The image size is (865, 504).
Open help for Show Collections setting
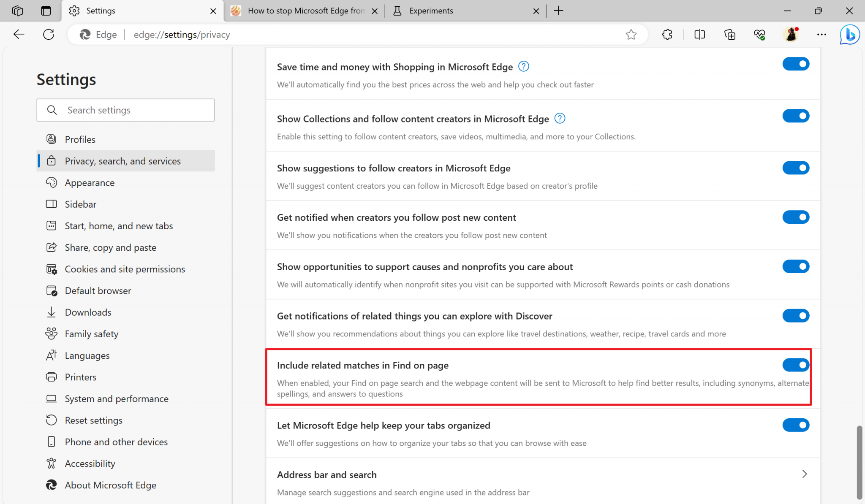pos(559,119)
